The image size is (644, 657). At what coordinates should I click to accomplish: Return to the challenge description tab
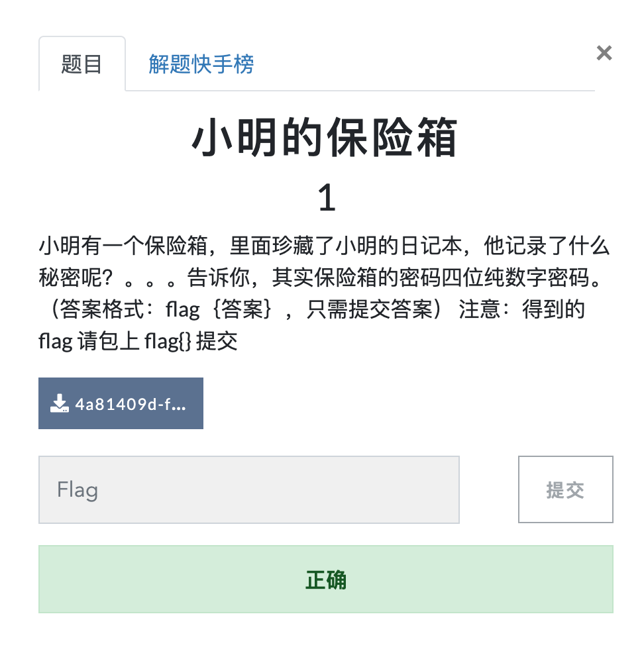81,63
